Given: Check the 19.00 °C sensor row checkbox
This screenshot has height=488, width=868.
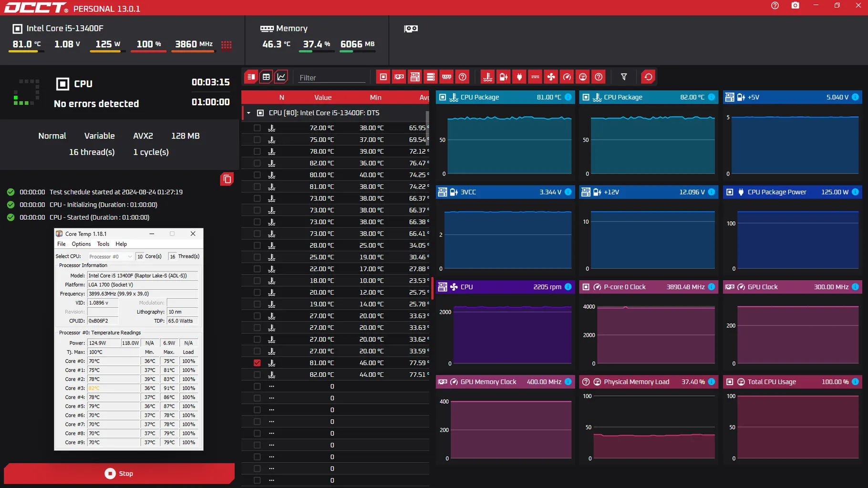Looking at the screenshot, I should tap(257, 304).
